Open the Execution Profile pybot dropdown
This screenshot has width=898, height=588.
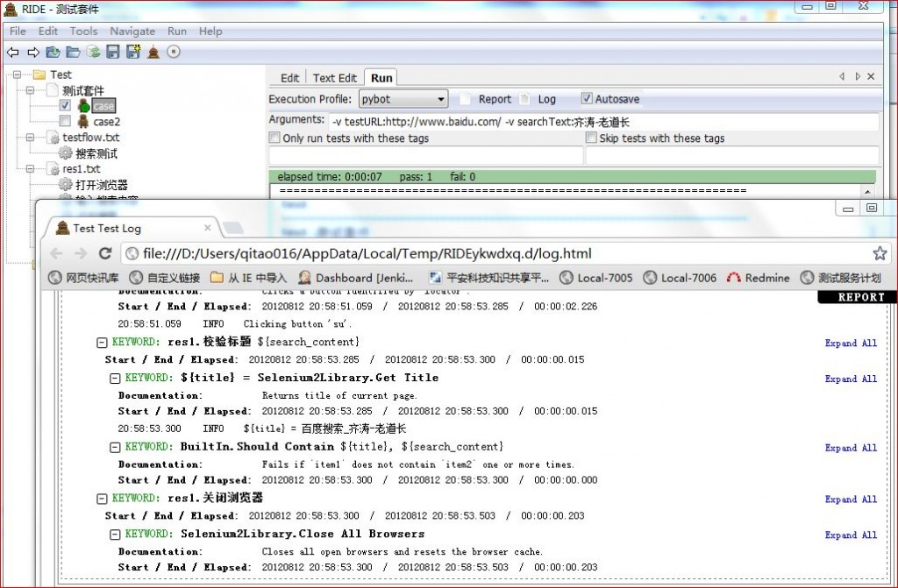click(404, 99)
